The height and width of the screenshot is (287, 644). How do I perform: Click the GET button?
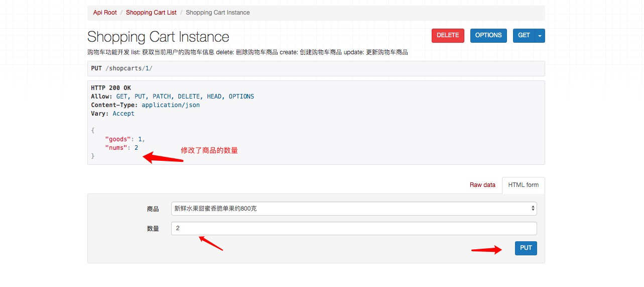tap(524, 35)
